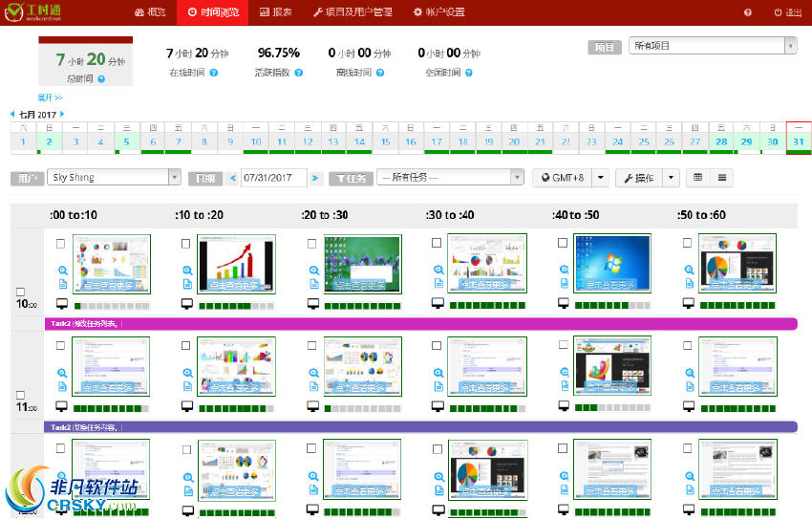This screenshot has height=520, width=812.
Task: Click the GMT+8 timezone button
Action: [x=563, y=178]
